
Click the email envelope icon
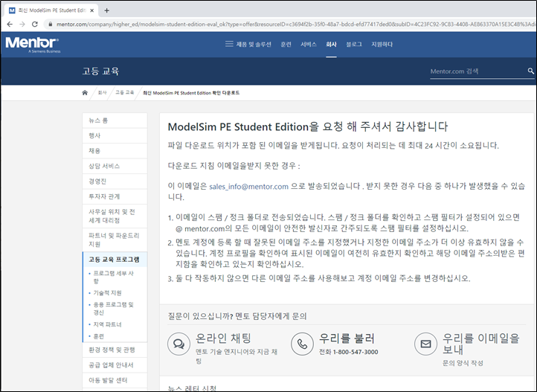point(425,344)
